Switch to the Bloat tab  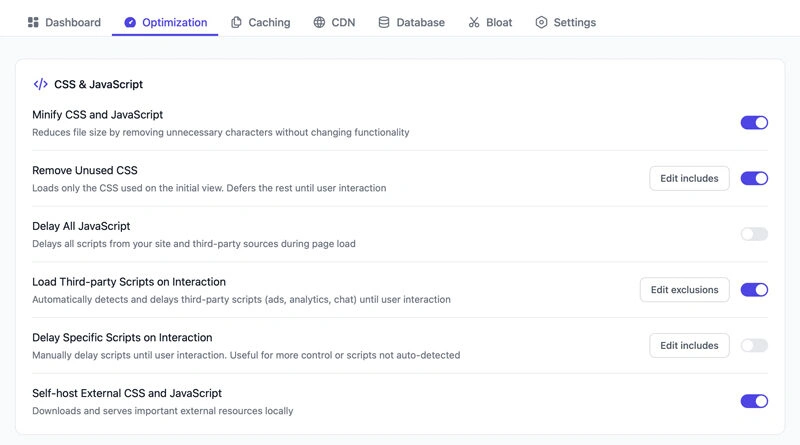(490, 22)
